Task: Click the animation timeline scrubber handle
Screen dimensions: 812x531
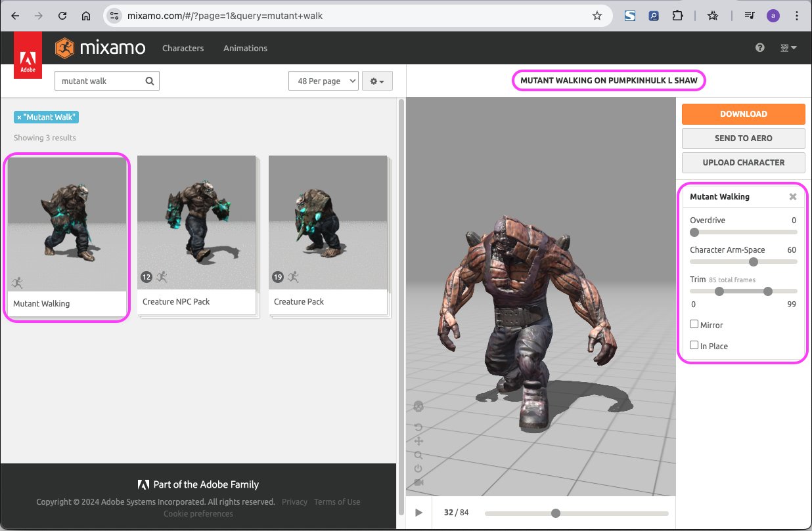Action: click(x=556, y=513)
